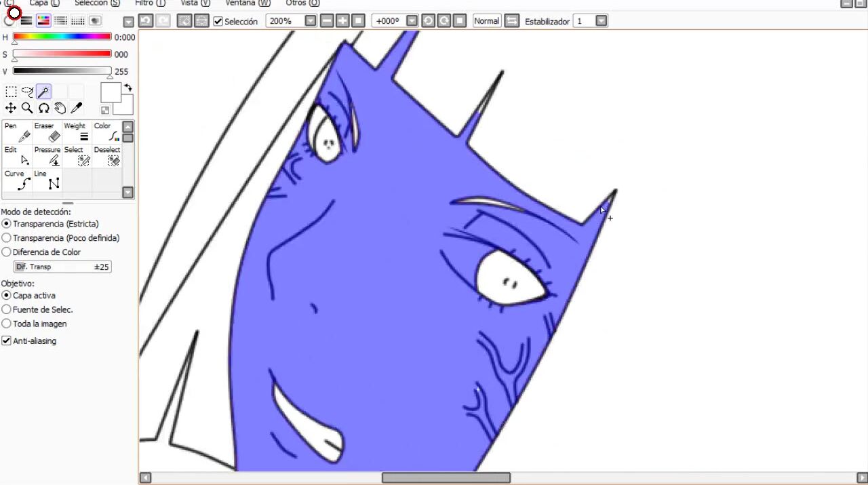Screen dimensions: 868x485
Task: Click the swap foreground/background colors arrow
Action: (127, 88)
